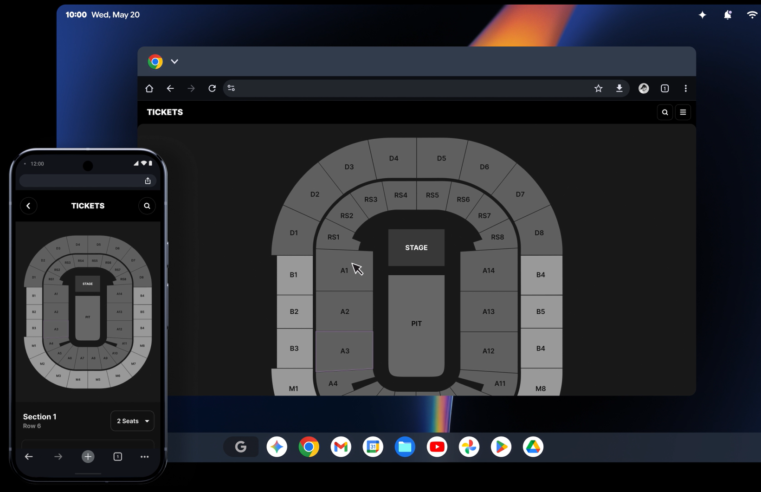Select section D4 on desktop seat map

394,158
